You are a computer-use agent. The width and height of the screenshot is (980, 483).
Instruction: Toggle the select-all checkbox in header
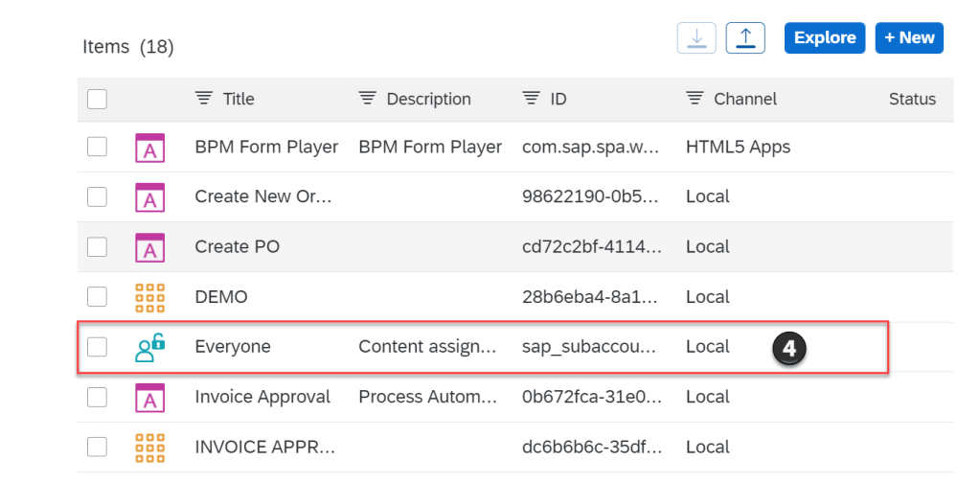97,99
